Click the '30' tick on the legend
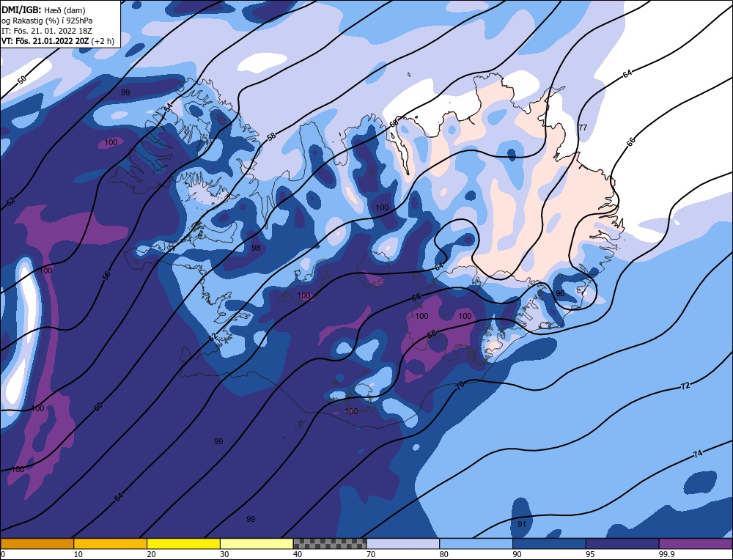This screenshot has width=733, height=560. click(224, 554)
